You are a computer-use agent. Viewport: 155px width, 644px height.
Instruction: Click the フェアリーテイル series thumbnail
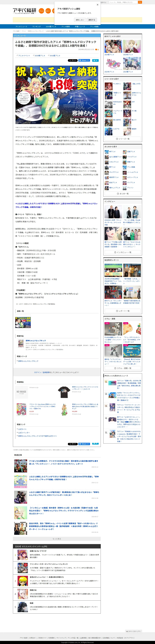(x=108, y=113)
